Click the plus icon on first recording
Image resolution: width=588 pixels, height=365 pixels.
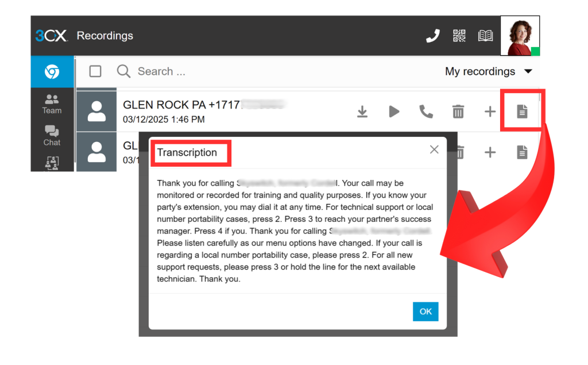coord(490,112)
